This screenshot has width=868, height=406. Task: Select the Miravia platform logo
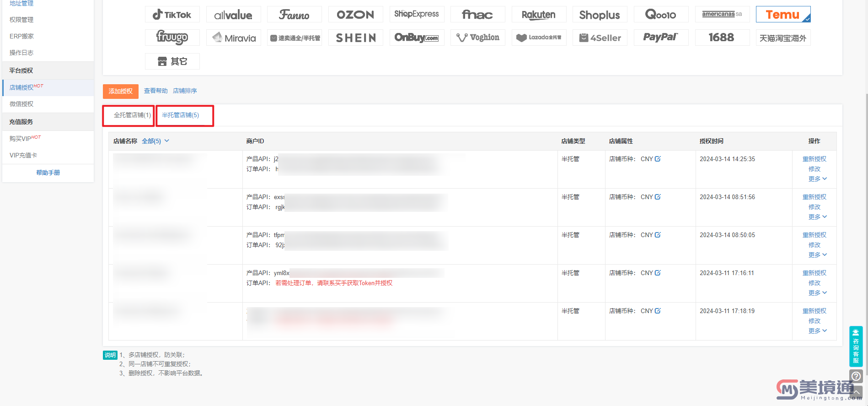tap(233, 38)
